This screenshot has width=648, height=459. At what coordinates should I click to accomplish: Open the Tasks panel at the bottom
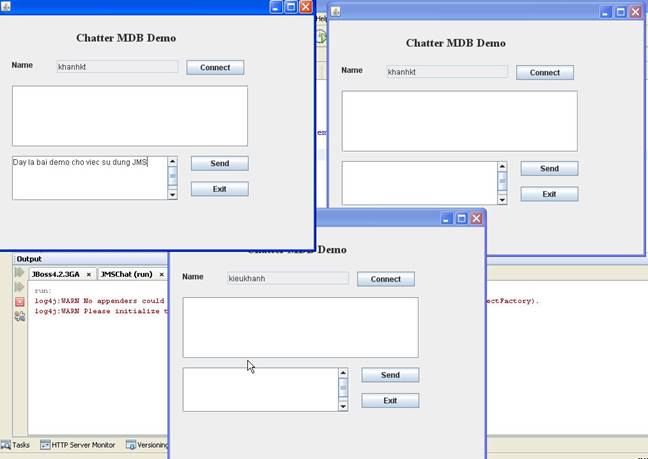pos(15,445)
